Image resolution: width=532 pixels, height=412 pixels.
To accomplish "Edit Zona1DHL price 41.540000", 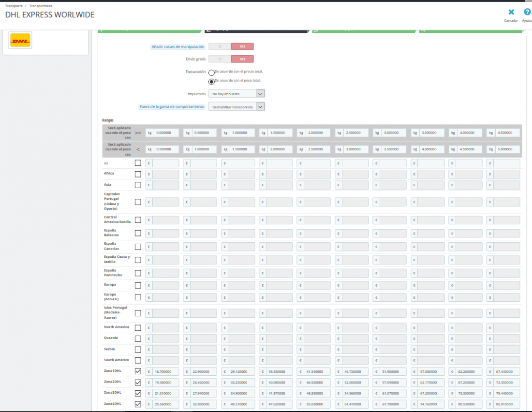I will [318, 371].
